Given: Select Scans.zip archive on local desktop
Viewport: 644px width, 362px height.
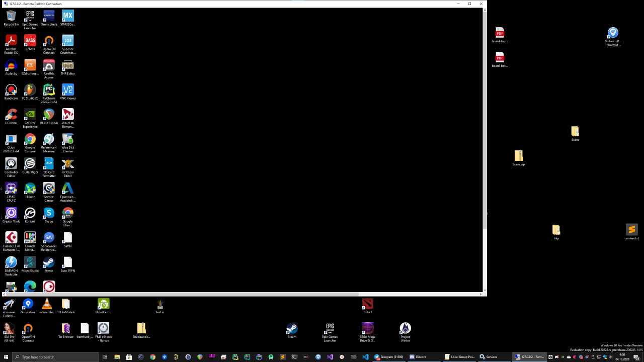Looking at the screenshot, I should (519, 158).
